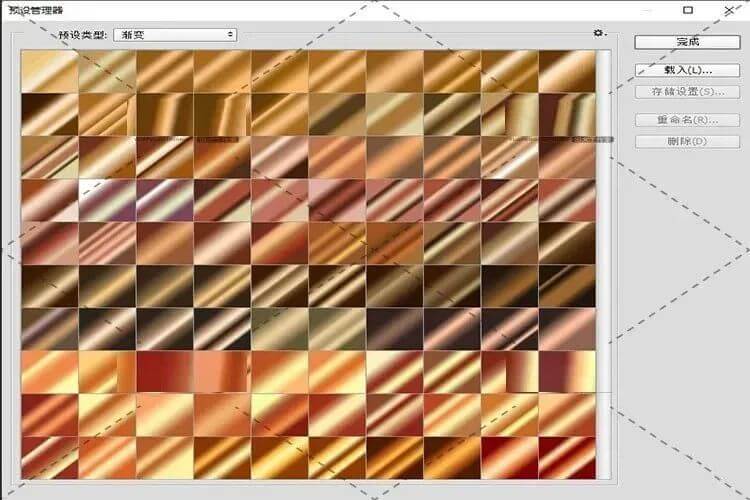Select the bottom-right gradient swatch in the grid

pyautogui.click(x=567, y=457)
